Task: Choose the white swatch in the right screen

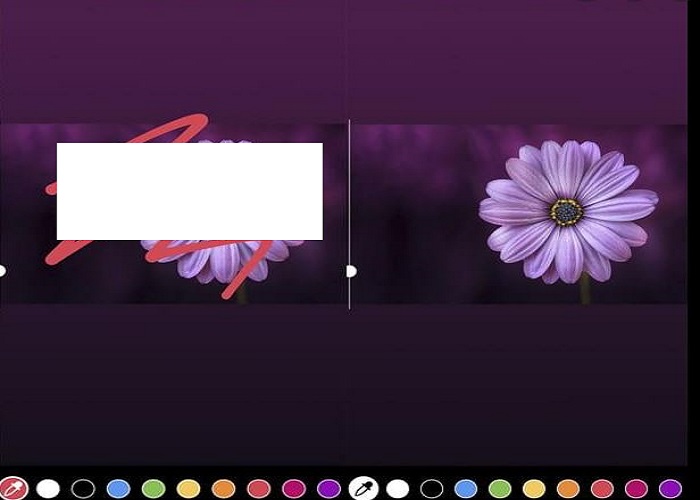Action: [397, 489]
